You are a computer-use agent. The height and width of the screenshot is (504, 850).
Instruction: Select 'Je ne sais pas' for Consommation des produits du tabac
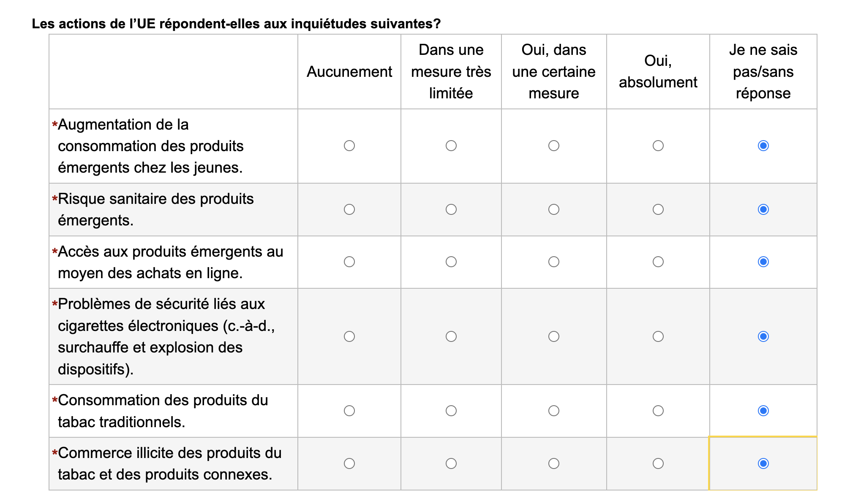pos(763,411)
